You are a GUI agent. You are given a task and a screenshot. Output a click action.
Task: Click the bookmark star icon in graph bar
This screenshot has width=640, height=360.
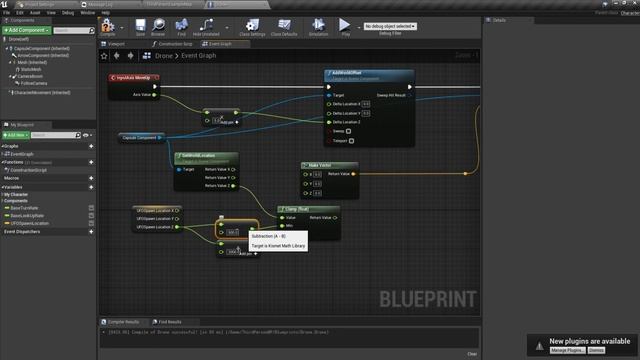(x=104, y=56)
